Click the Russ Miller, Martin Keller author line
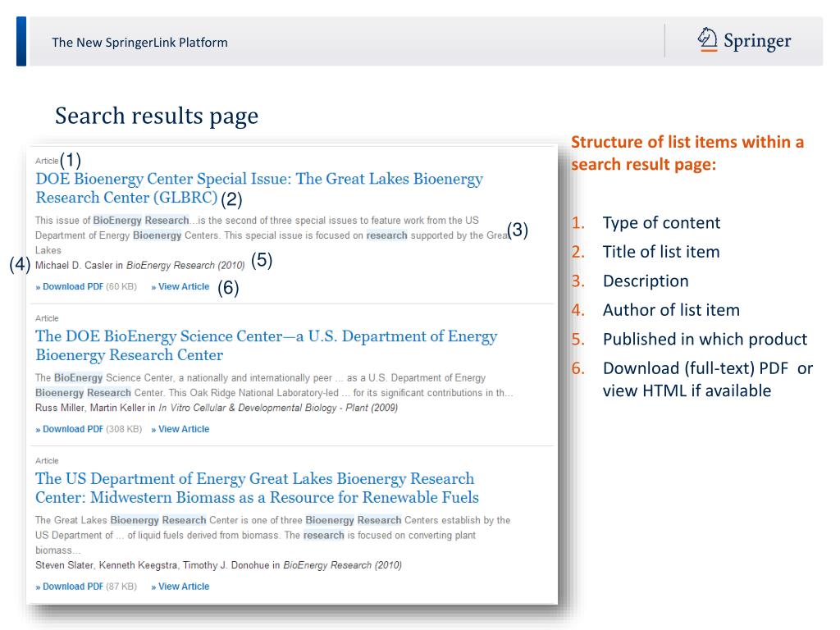Screen dimensions: 840x630 point(217,408)
